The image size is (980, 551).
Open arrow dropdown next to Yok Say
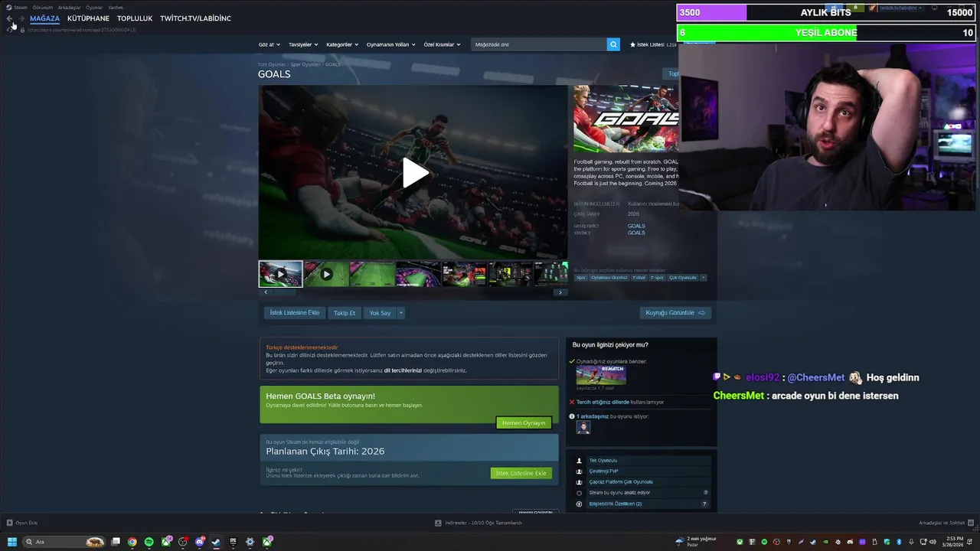click(400, 313)
